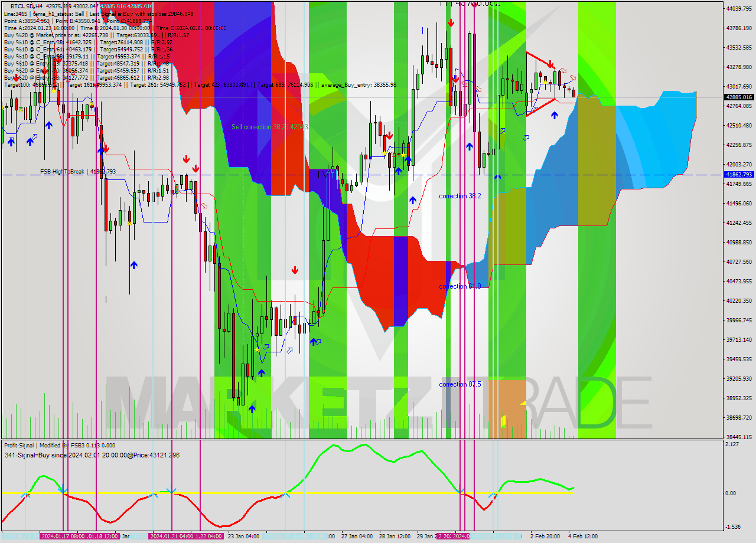
Task: Select the 43786.050 price axis value
Action: [x=739, y=28]
